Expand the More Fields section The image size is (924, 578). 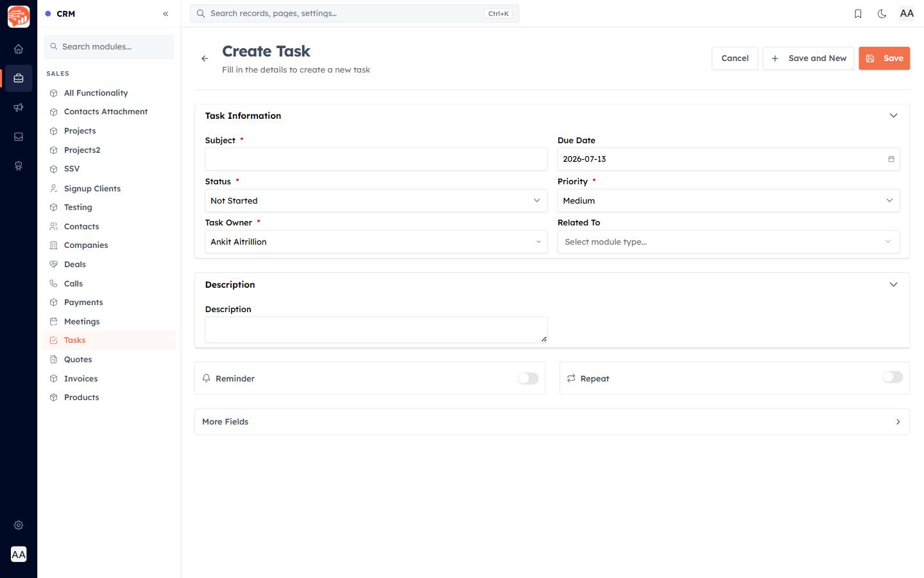(552, 422)
